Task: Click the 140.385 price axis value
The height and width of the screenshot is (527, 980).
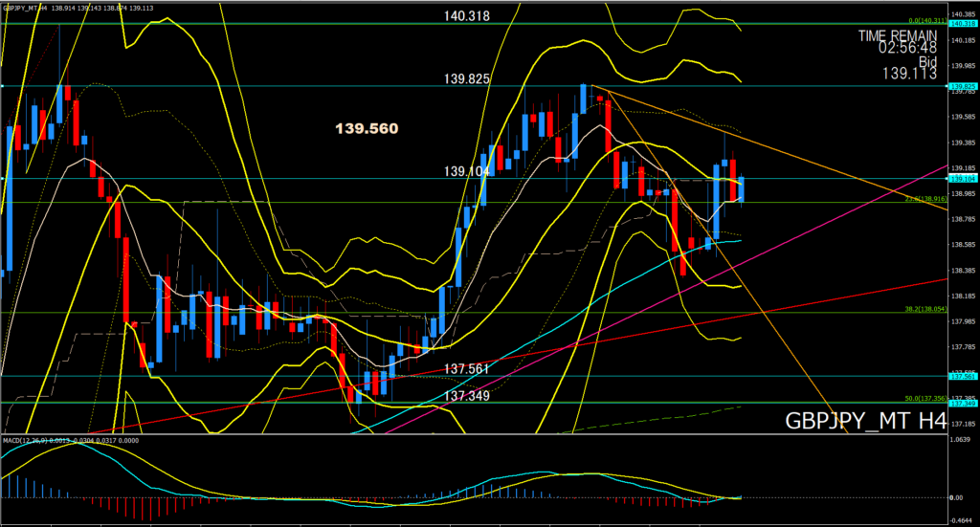Action: click(964, 13)
